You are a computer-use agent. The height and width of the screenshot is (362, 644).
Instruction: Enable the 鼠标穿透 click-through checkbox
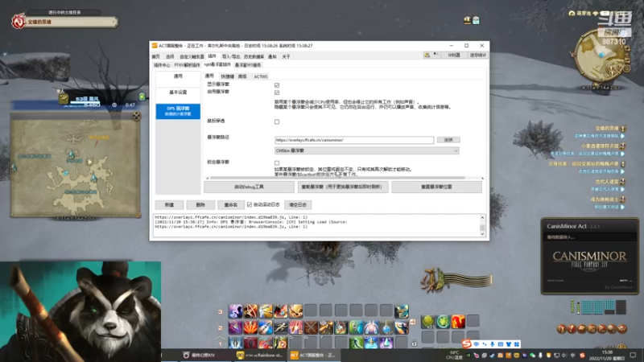[x=277, y=121]
